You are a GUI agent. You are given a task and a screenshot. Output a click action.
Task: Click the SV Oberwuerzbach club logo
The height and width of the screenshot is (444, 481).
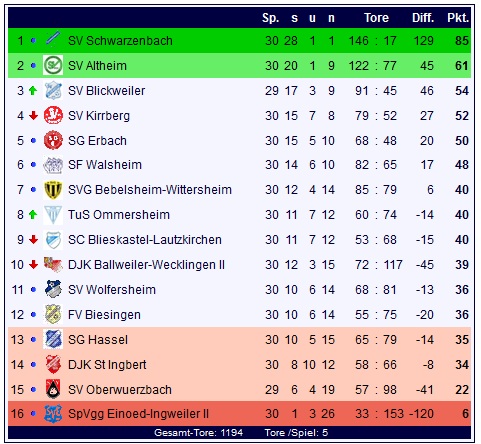53,389
